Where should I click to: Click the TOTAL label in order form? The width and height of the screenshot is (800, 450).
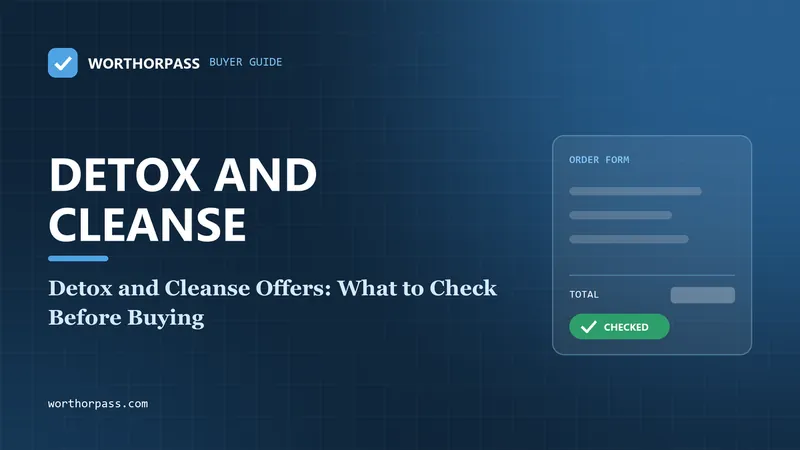584,294
